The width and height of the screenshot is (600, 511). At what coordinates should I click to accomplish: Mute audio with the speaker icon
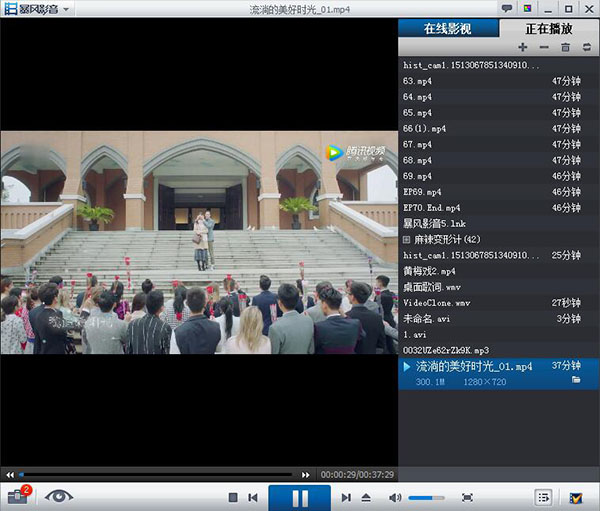click(395, 498)
